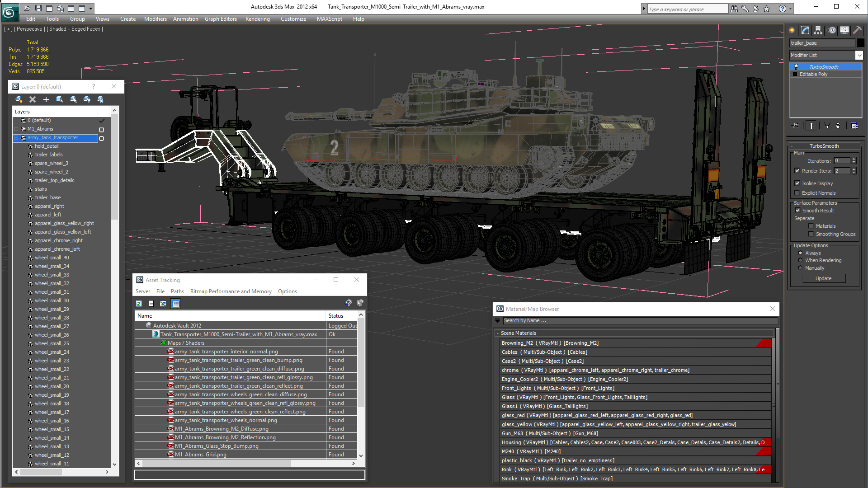This screenshot has height=488, width=868.
Task: Click Iterations spinner arrows
Action: click(854, 161)
